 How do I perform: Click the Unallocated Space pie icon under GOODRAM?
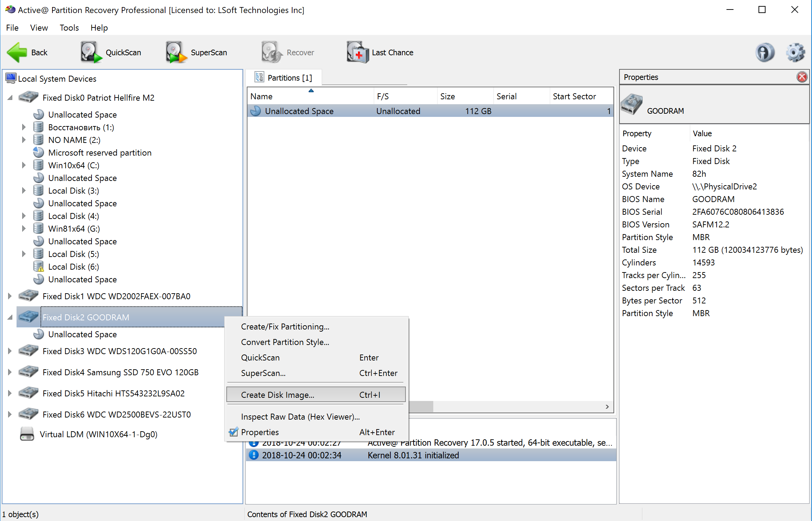point(39,334)
